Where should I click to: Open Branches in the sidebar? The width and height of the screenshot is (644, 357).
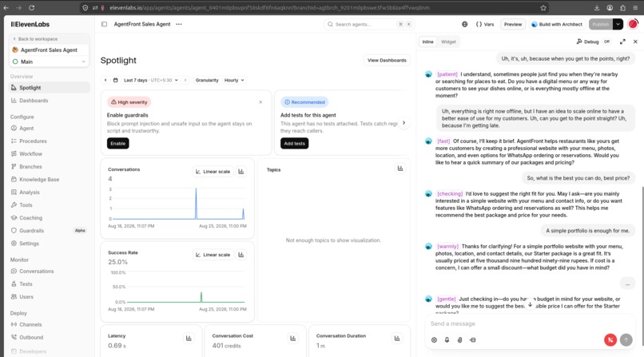pos(50,167)
